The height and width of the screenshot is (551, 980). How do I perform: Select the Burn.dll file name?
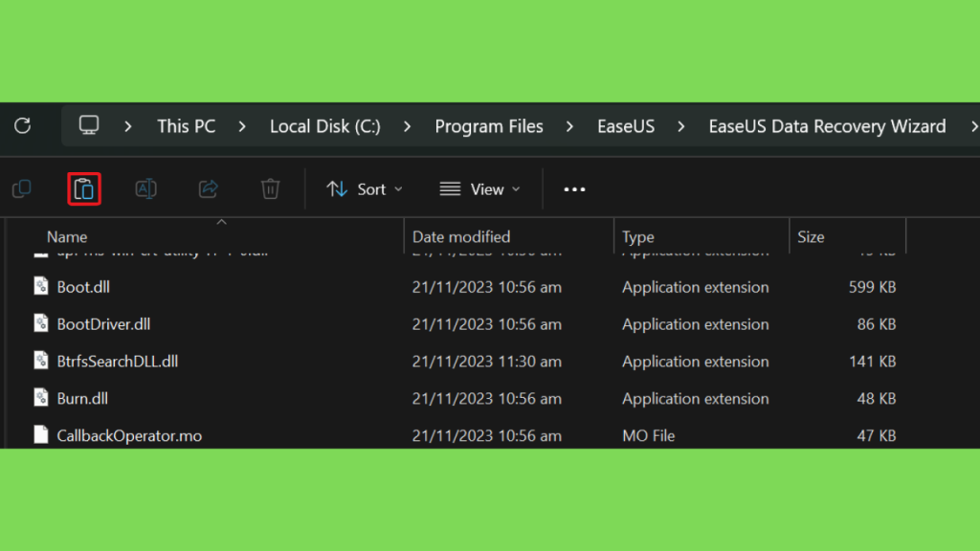(x=82, y=399)
